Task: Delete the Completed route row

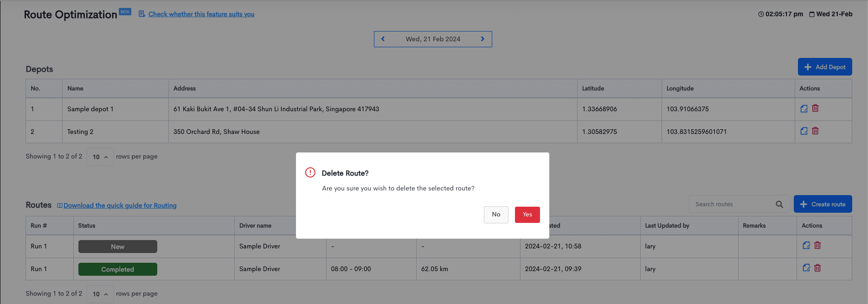Action: tap(817, 268)
